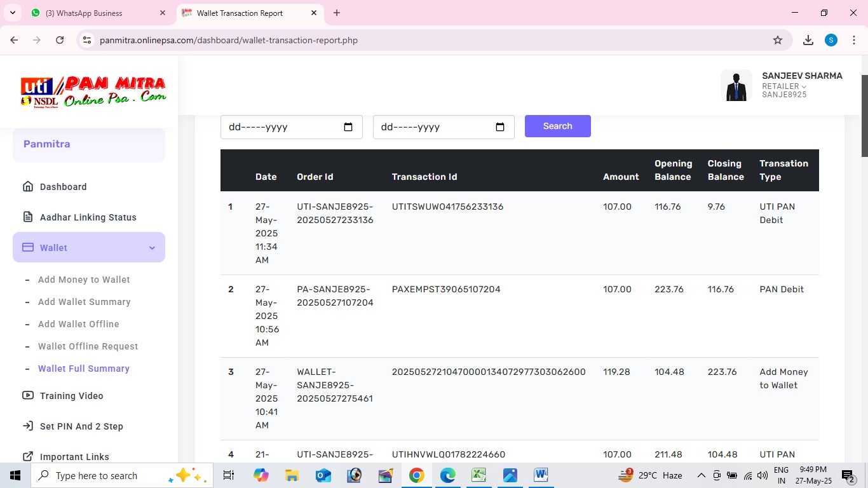This screenshot has width=868, height=488.
Task: Open the Chrome downloads icon
Action: pyautogui.click(x=808, y=40)
